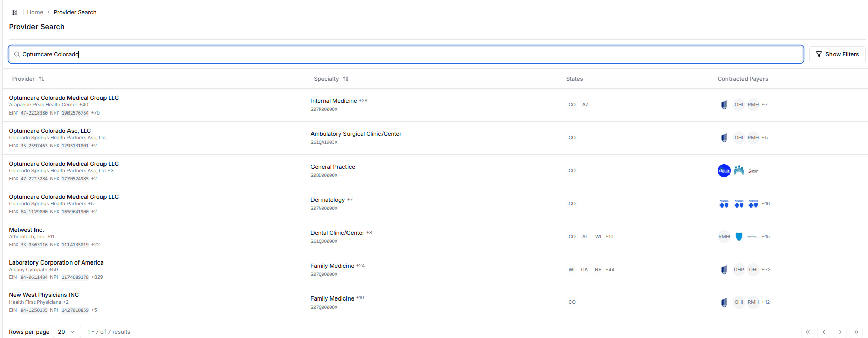Click OHP badge in Laboratory Corporation row

(x=739, y=270)
